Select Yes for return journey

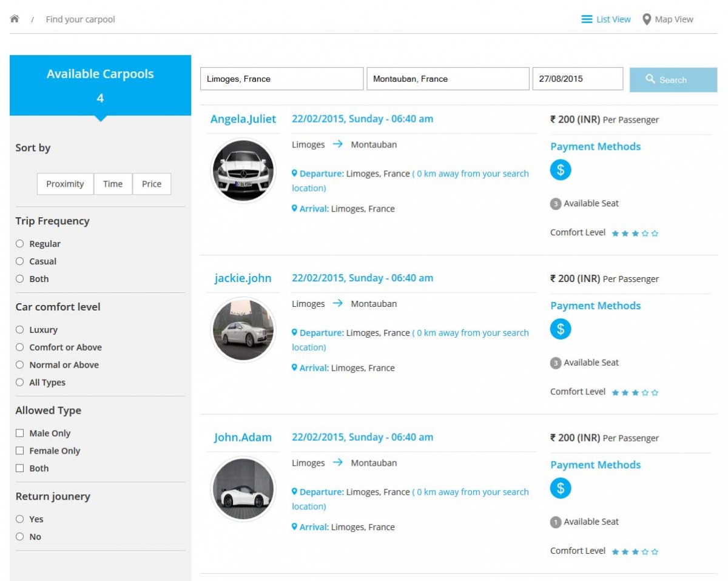point(20,519)
